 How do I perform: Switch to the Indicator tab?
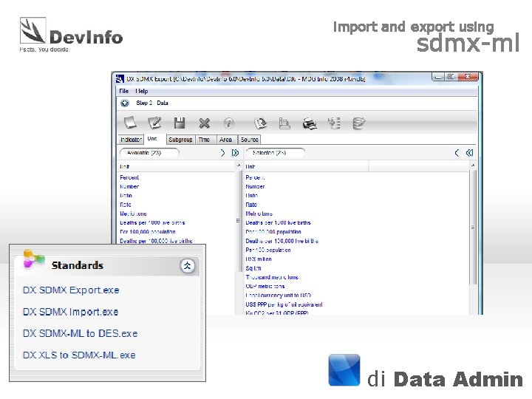click(x=131, y=140)
